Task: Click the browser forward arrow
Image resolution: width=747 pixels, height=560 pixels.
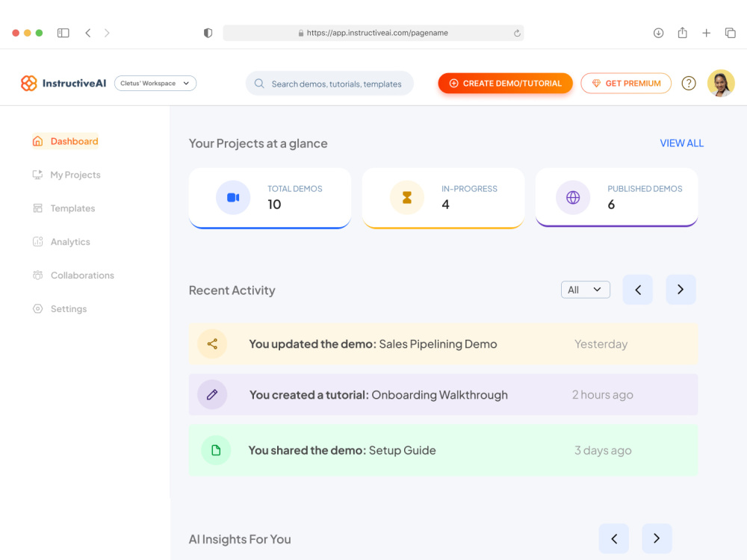Action: click(x=107, y=33)
